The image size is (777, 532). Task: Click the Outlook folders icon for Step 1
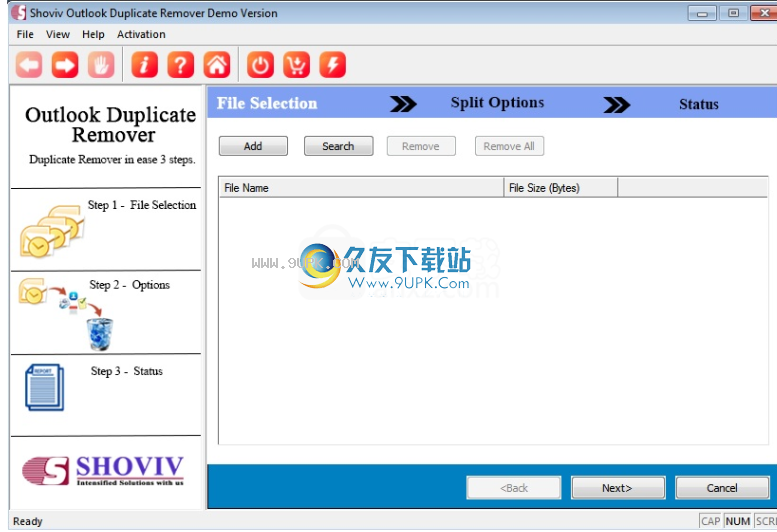[52, 231]
